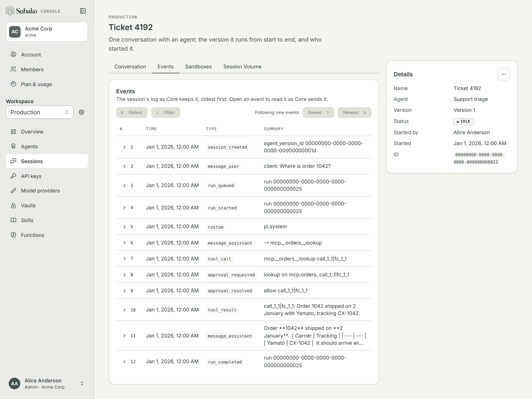Click the Account person icon

[13, 55]
